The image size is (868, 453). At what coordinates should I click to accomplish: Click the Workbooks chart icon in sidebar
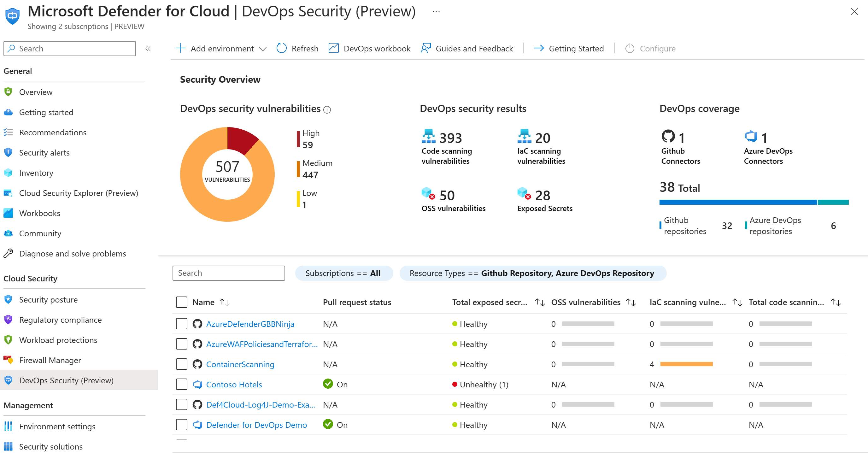[8, 213]
